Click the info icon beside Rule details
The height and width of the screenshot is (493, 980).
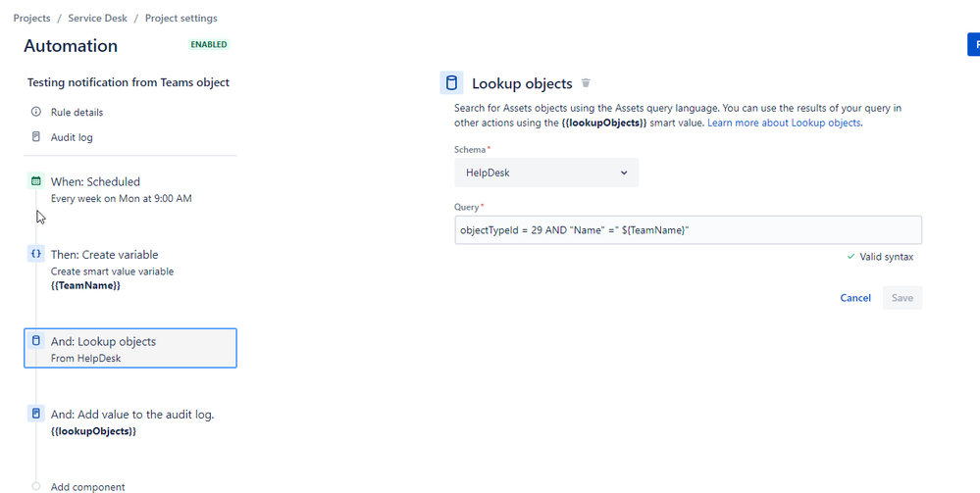[36, 112]
